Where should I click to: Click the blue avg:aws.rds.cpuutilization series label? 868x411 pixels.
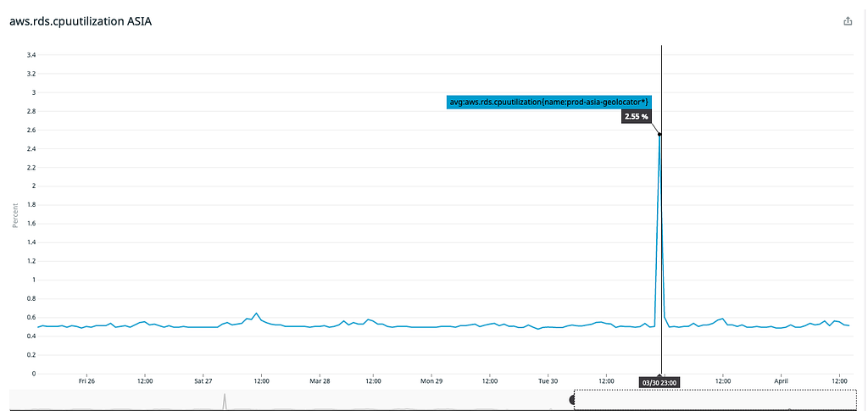548,103
